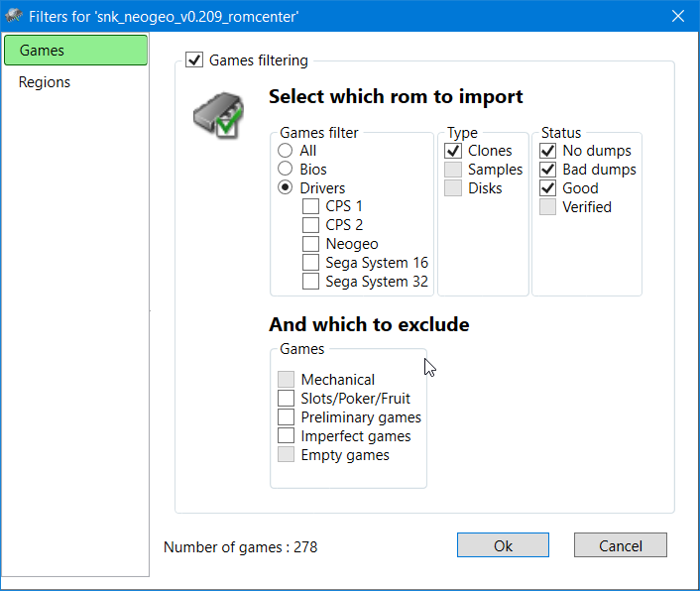Uncheck the Clones type checkbox
The height and width of the screenshot is (591, 700).
(x=453, y=151)
